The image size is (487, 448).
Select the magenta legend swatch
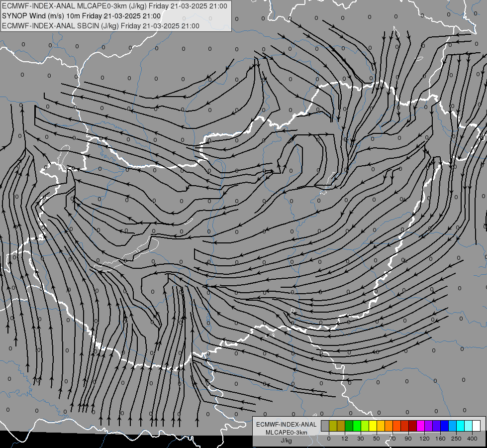(x=420, y=426)
